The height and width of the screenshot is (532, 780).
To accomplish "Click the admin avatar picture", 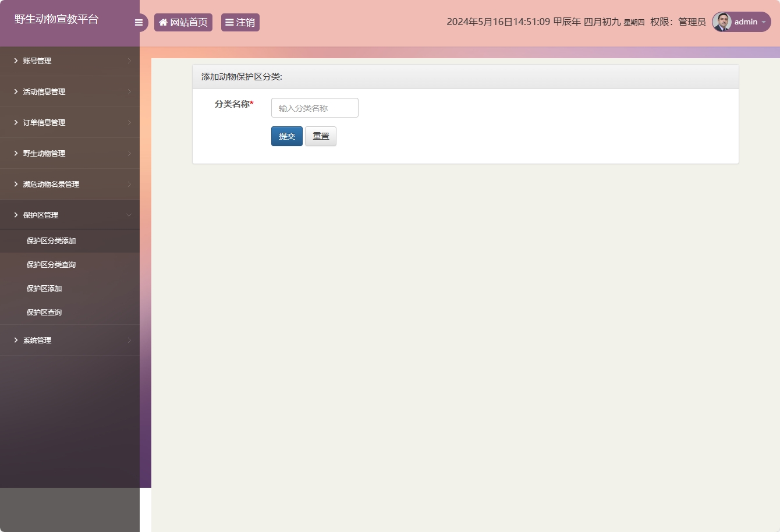I will (722, 22).
